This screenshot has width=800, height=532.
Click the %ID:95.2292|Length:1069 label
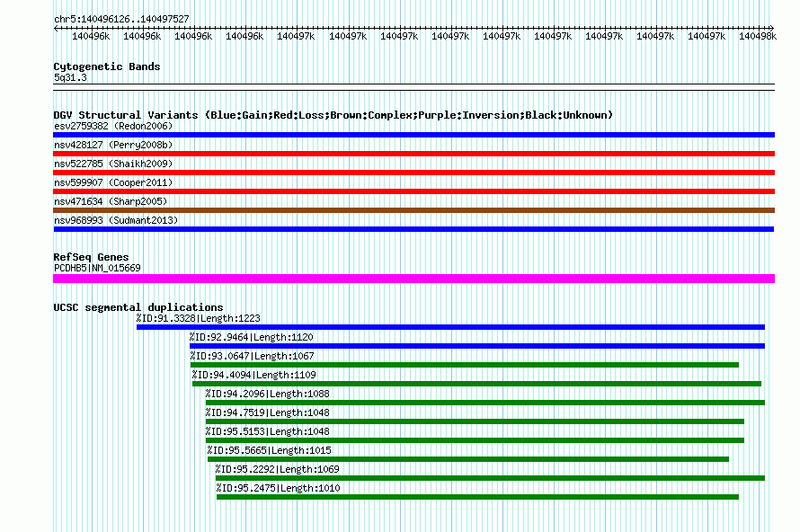point(278,469)
